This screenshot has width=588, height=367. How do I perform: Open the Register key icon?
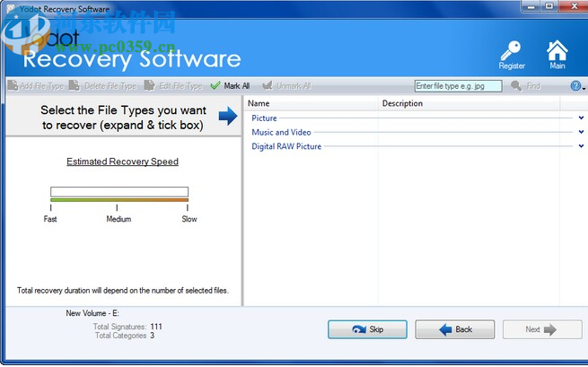click(512, 55)
